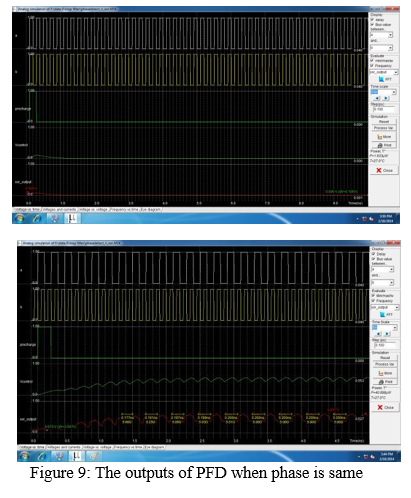Image resolution: width=411 pixels, height=498 pixels.
Task: Switch to Eye diagram tab in upper window
Action: pos(151,210)
